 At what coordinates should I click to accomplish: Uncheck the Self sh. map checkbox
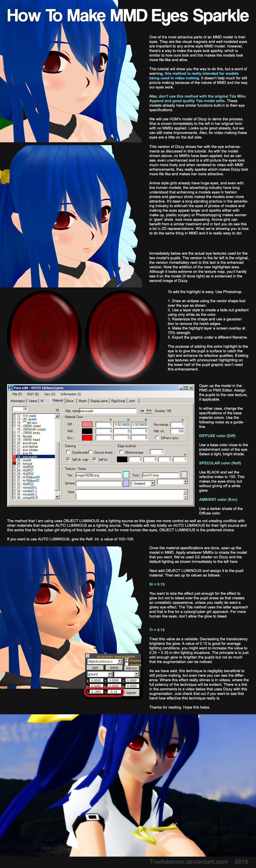[68, 459]
